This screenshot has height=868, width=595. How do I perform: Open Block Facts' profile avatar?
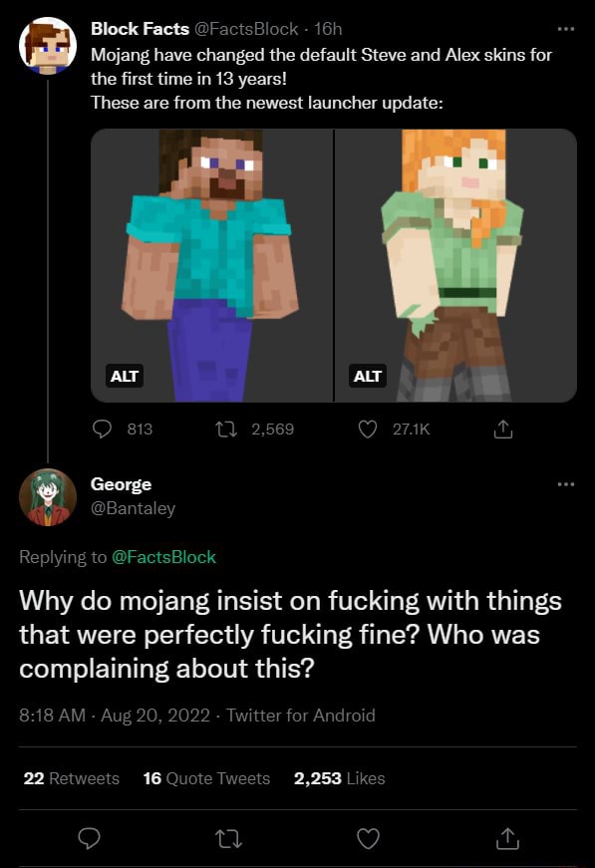48,45
